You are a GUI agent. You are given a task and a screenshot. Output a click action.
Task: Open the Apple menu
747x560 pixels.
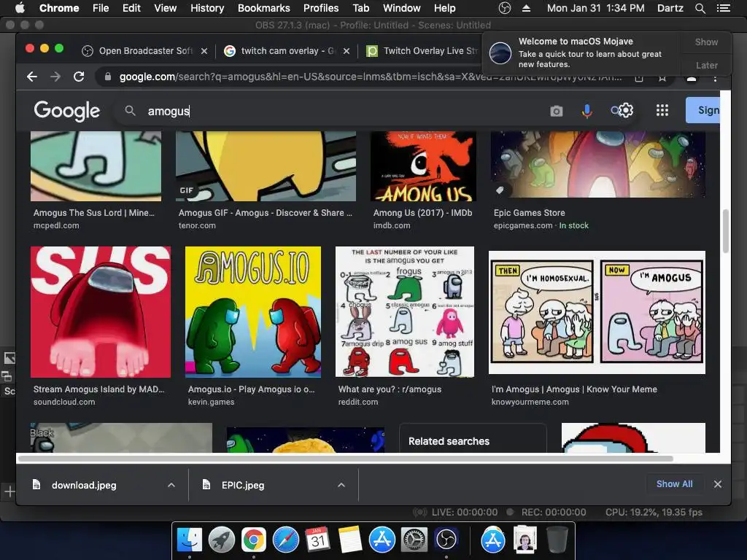click(20, 8)
